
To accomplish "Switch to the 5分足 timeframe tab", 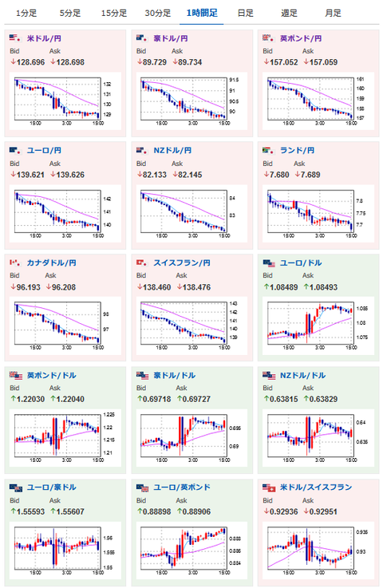I will [70, 13].
